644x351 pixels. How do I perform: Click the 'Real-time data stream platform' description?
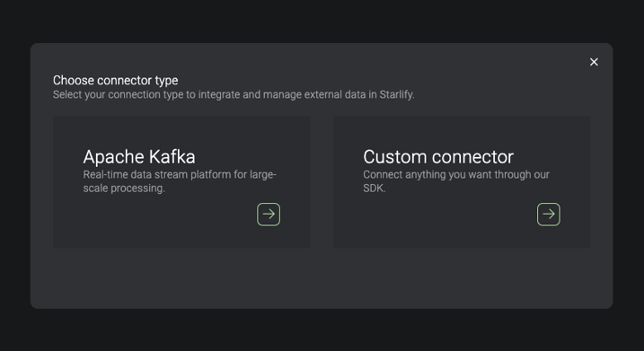(x=180, y=181)
